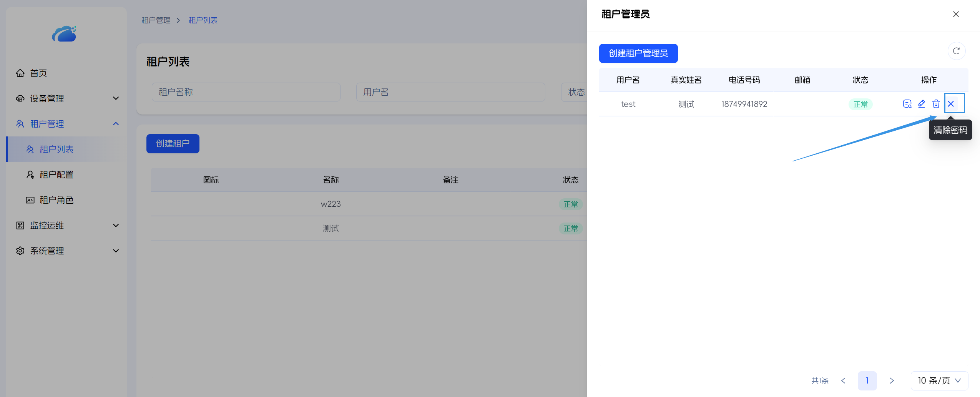Click the 测试 real name cell in drawer
The image size is (980, 397).
(686, 104)
